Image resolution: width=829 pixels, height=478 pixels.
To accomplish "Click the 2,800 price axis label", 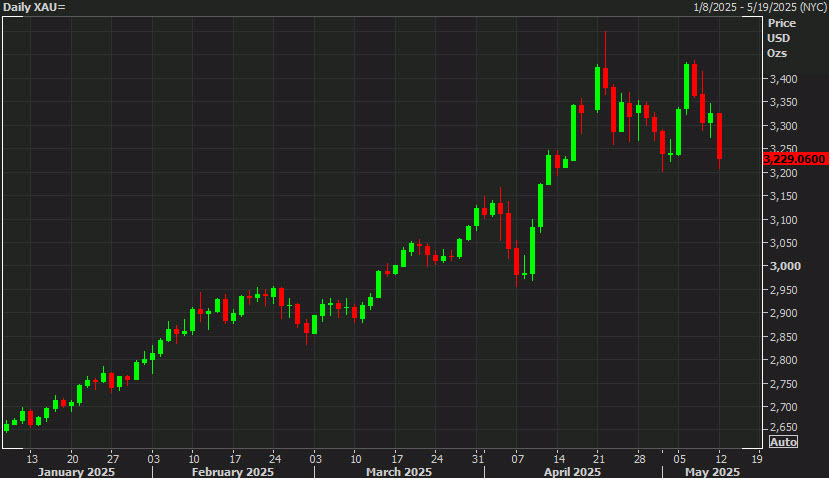I will click(x=784, y=360).
